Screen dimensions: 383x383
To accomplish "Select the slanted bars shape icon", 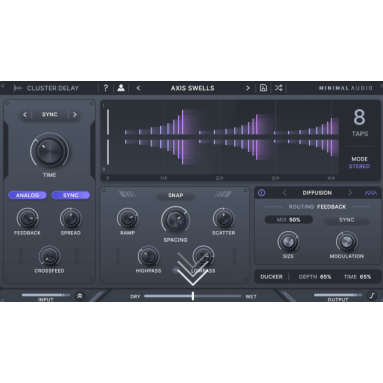I will click(223, 194).
